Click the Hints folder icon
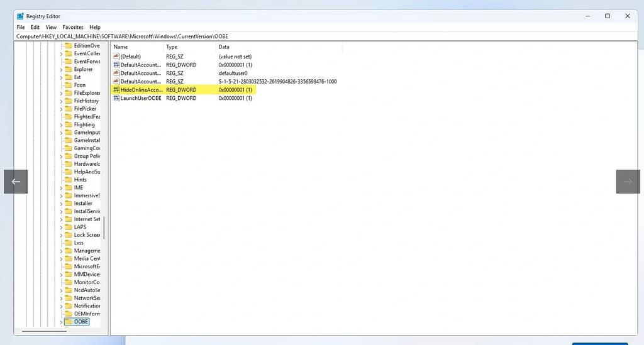This screenshot has height=345, width=644. click(x=68, y=180)
